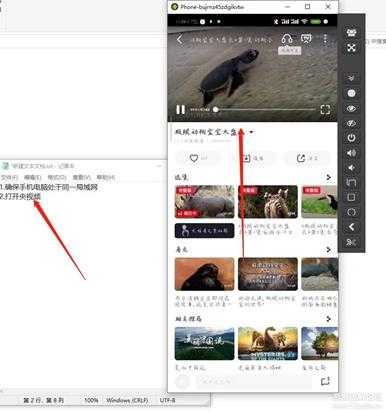
Task: Toggle the open eye screen-on icon
Action: [351, 108]
